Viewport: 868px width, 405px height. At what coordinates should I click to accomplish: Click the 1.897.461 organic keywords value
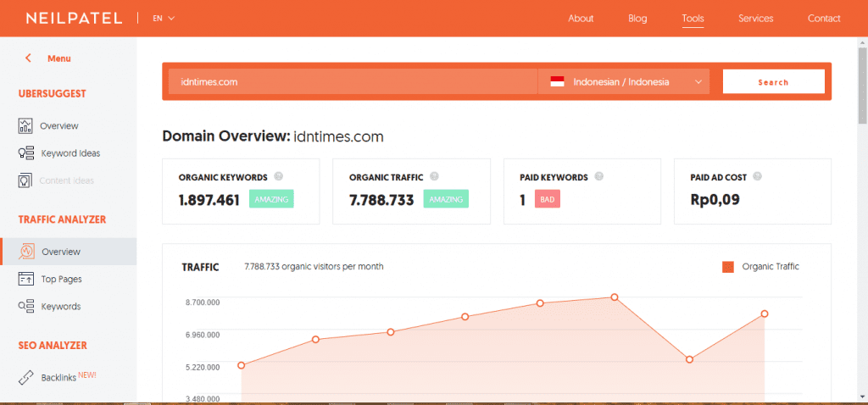coord(209,200)
